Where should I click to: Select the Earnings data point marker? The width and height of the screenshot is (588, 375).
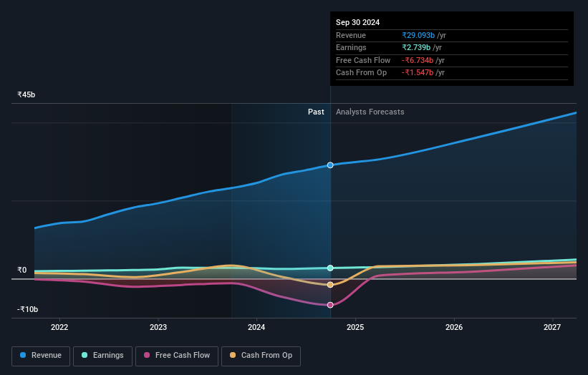(330, 268)
